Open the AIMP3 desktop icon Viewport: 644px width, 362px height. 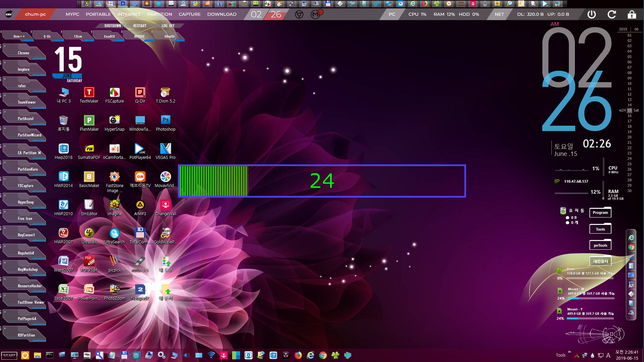click(140, 208)
